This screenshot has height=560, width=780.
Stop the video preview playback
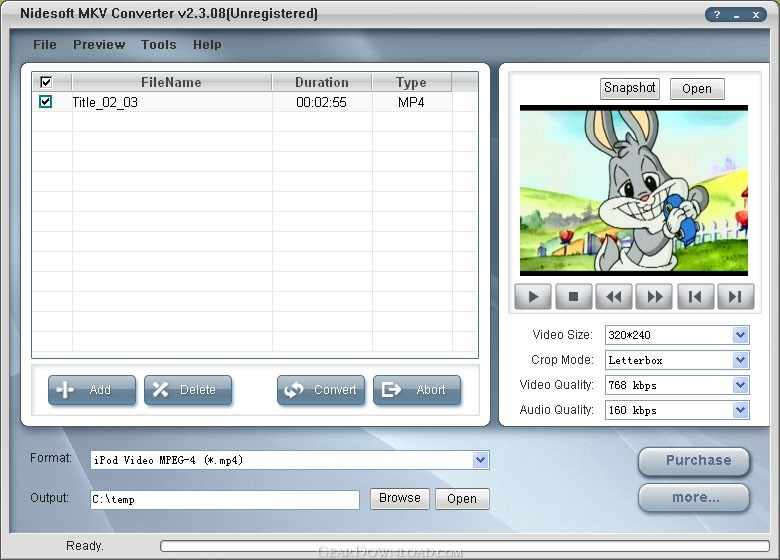pyautogui.click(x=574, y=297)
